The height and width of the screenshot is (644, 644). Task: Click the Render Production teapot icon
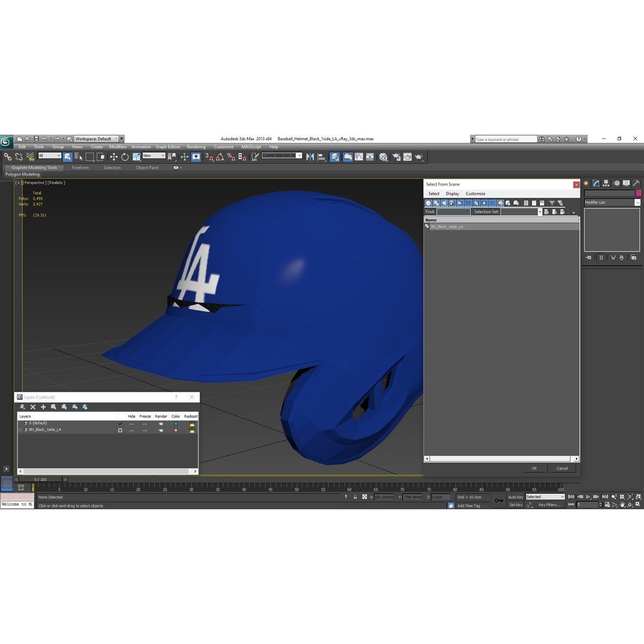[x=419, y=156]
